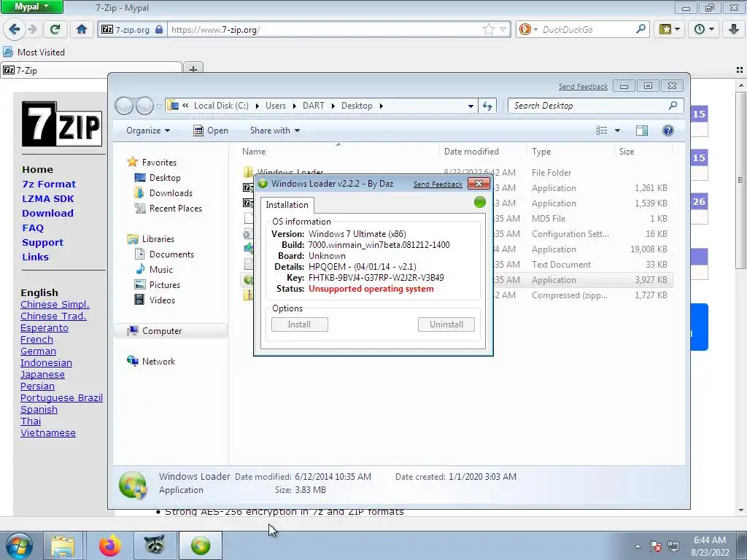
Task: Go back in Mypal browser
Action: point(14,29)
